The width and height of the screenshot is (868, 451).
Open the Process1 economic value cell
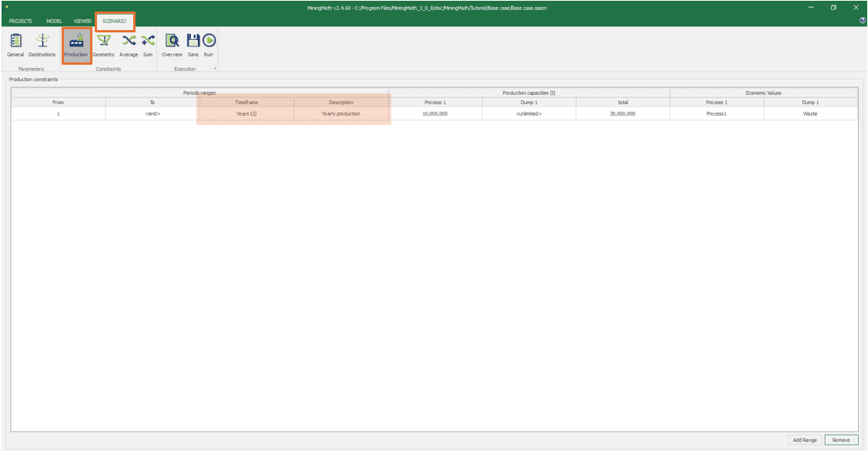tap(716, 113)
